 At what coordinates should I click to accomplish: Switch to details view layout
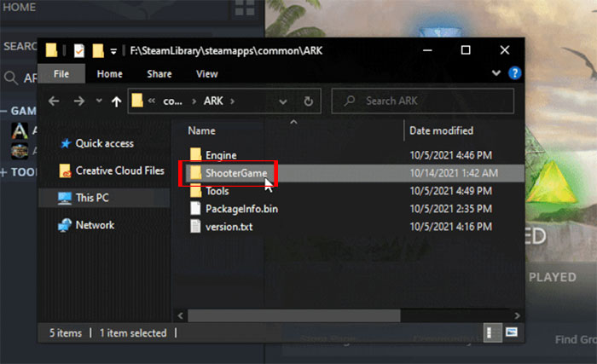(x=492, y=332)
